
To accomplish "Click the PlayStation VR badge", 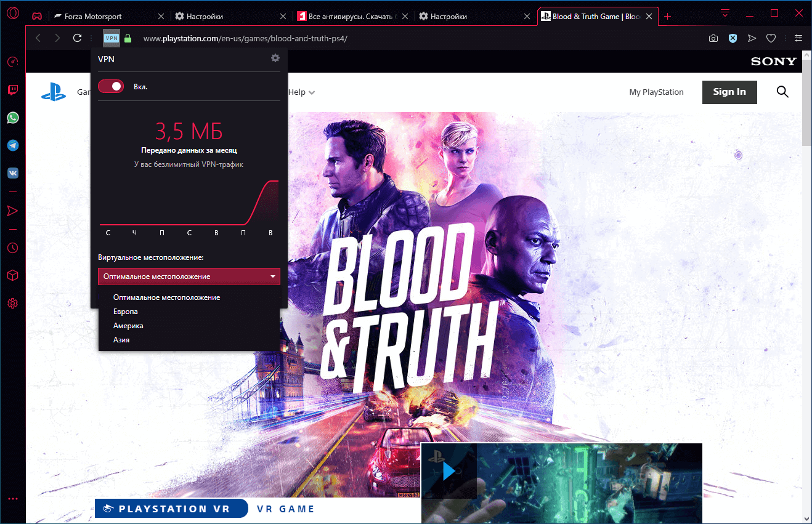I will point(171,509).
